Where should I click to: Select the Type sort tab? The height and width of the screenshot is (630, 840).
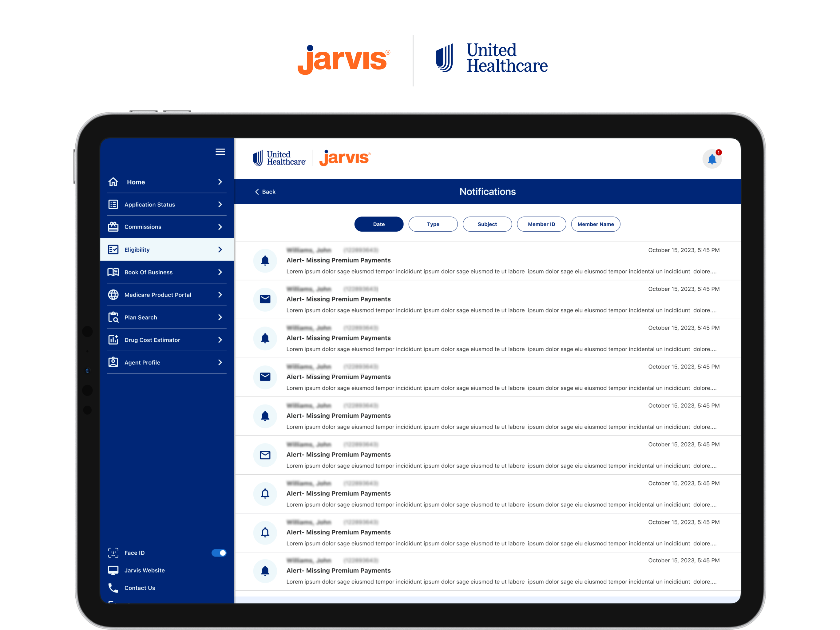(x=433, y=224)
